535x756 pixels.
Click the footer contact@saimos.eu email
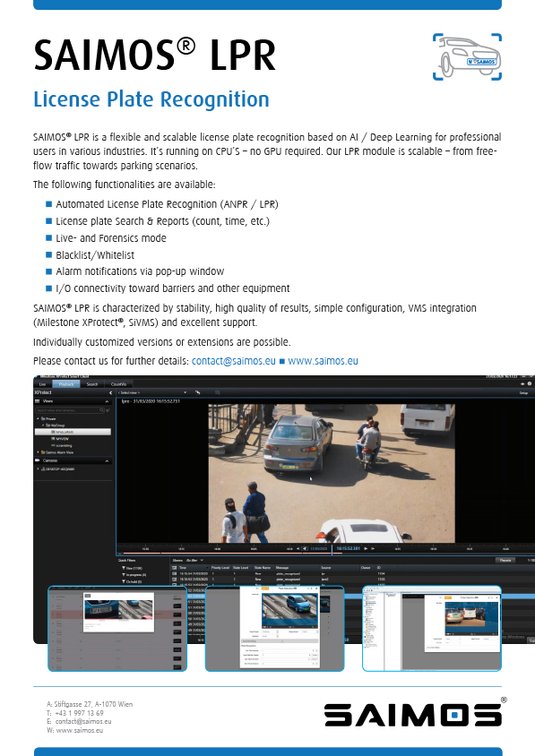tap(83, 721)
